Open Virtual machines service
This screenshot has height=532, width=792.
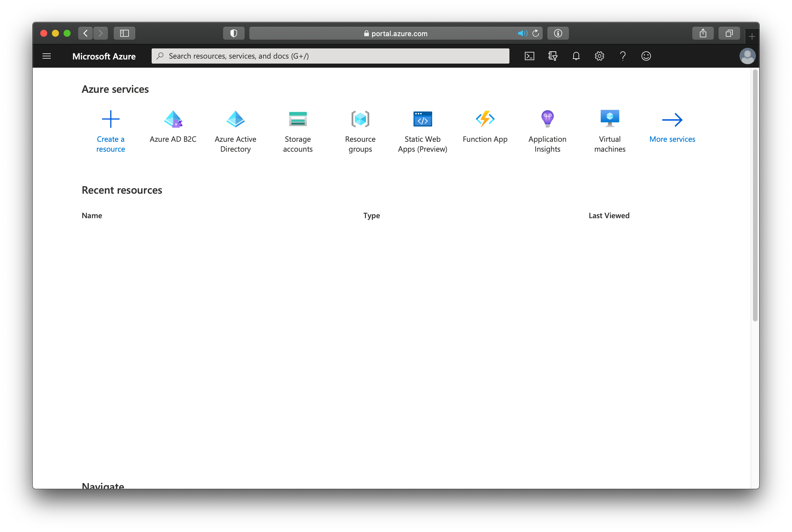(609, 131)
